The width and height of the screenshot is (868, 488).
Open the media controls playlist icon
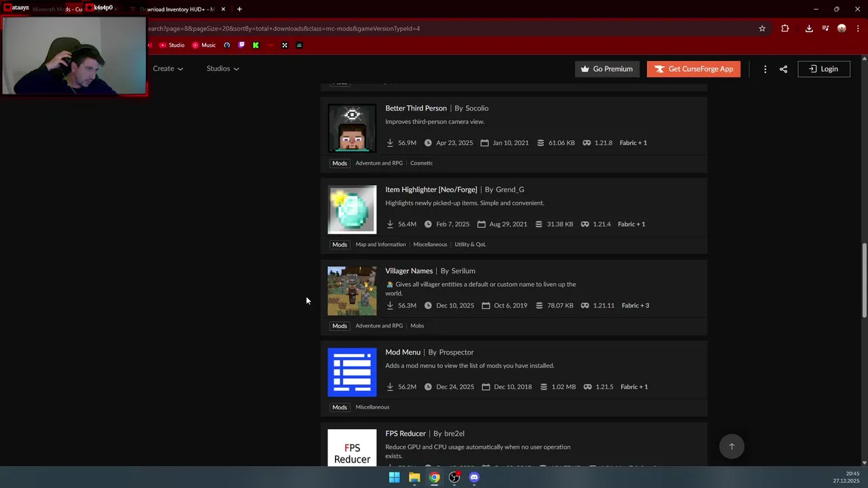pos(825,28)
